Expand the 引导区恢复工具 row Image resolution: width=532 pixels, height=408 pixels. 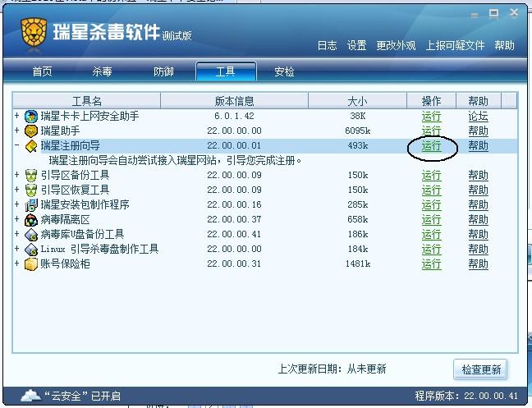tap(16, 190)
